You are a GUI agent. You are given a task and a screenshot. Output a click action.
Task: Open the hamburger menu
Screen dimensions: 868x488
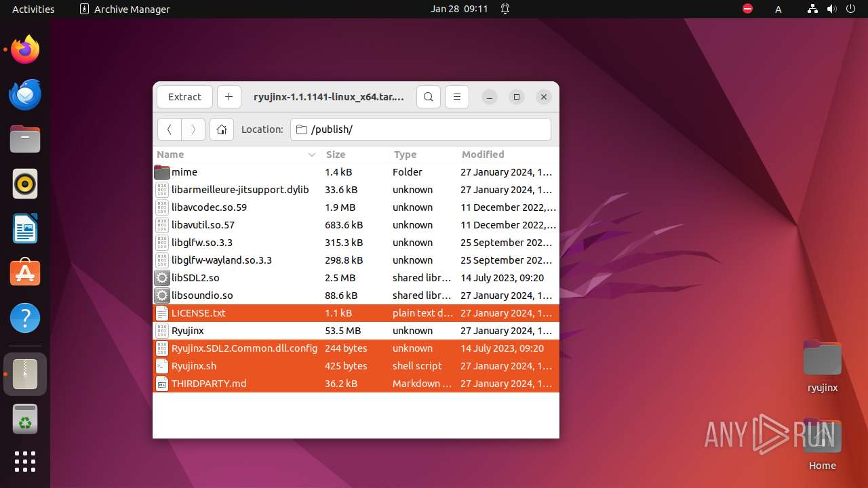coord(457,97)
